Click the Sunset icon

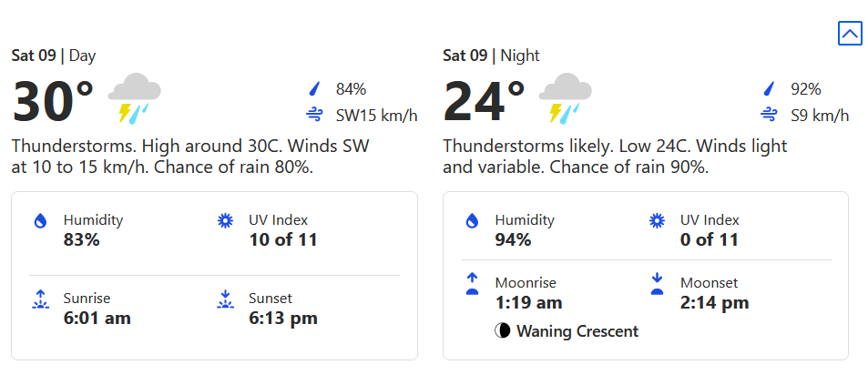pos(225,299)
